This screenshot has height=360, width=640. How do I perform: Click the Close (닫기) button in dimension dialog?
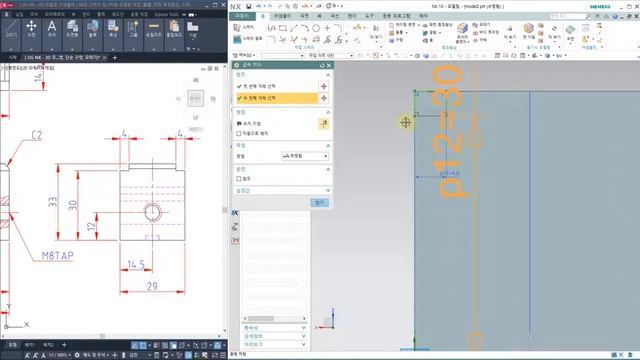[x=320, y=202]
